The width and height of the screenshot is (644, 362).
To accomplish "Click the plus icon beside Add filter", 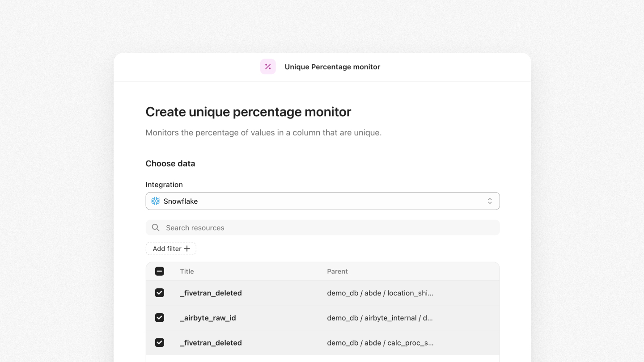I will [x=187, y=248].
